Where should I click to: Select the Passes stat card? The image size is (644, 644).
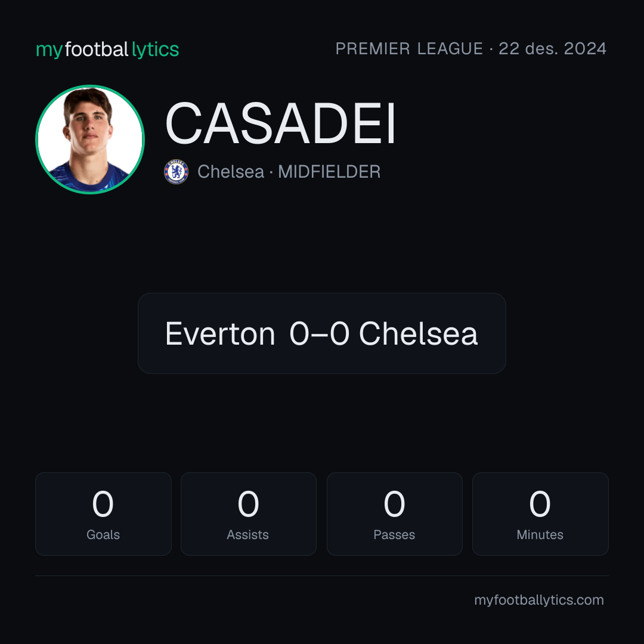pyautogui.click(x=394, y=514)
